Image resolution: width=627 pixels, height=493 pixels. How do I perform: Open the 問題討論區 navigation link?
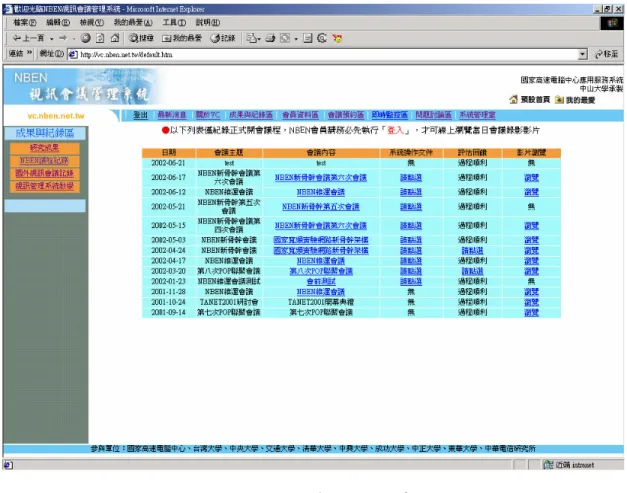coord(433,115)
